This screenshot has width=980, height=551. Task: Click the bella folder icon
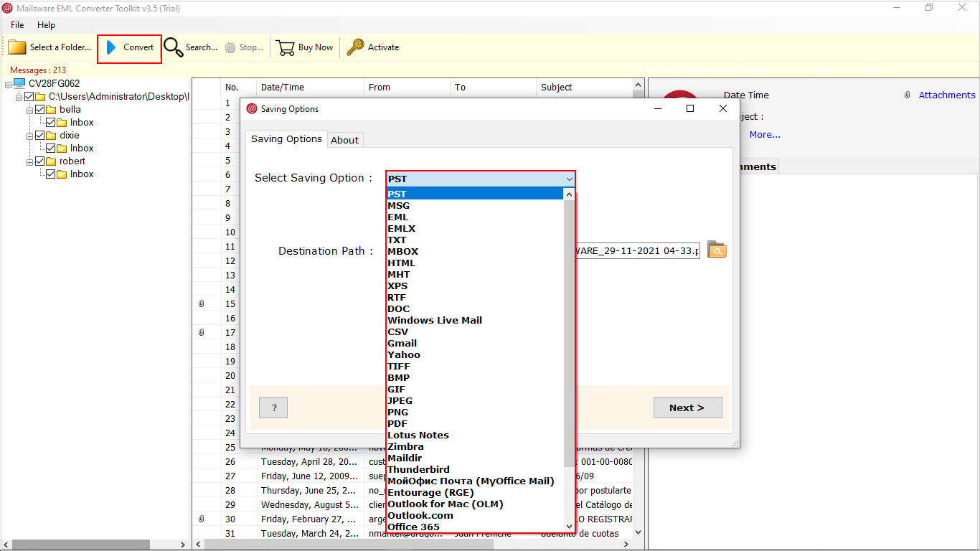point(51,110)
